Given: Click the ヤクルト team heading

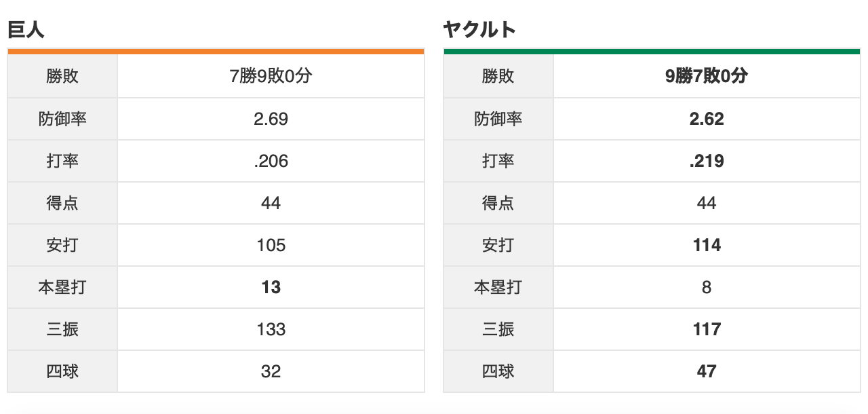Looking at the screenshot, I should tap(479, 30).
